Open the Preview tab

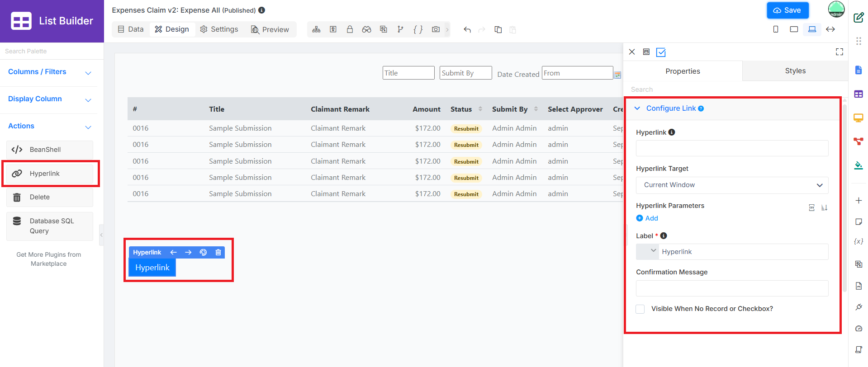point(270,29)
